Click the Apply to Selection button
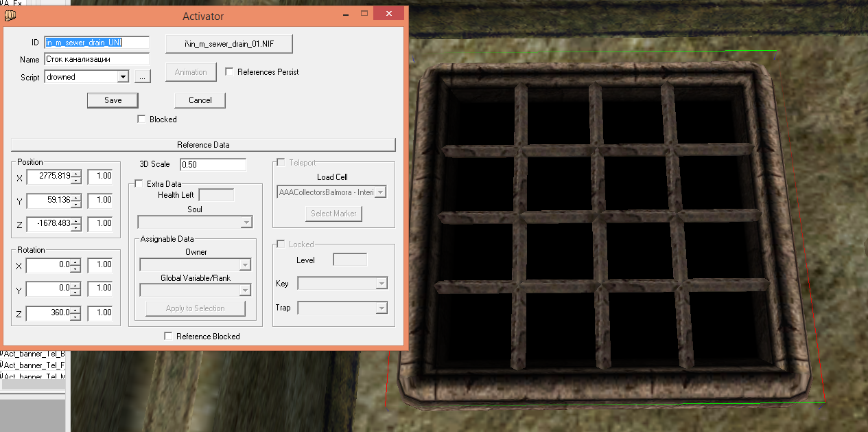 pyautogui.click(x=196, y=308)
